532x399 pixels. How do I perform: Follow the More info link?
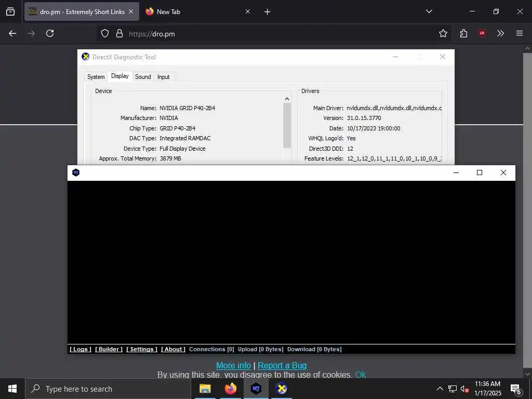pyautogui.click(x=233, y=365)
